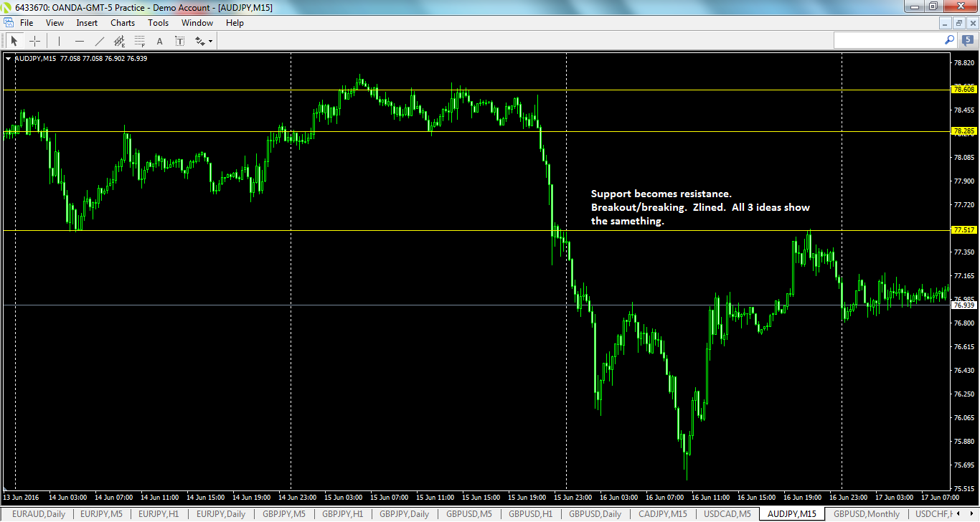Select the Fibonacci Retracement tool

pos(139,41)
